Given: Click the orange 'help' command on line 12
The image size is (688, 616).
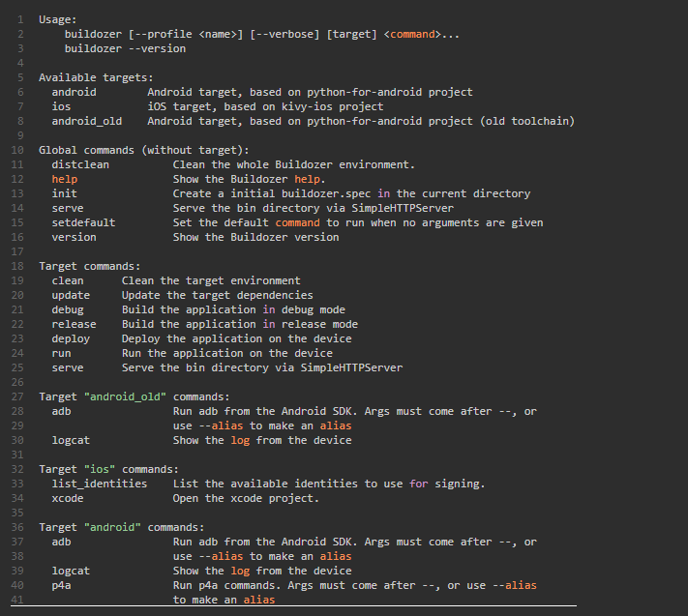Looking at the screenshot, I should tap(65, 179).
